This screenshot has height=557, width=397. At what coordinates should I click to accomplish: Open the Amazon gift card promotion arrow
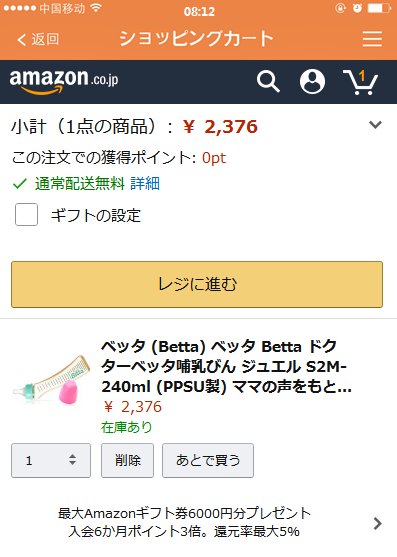click(x=378, y=523)
